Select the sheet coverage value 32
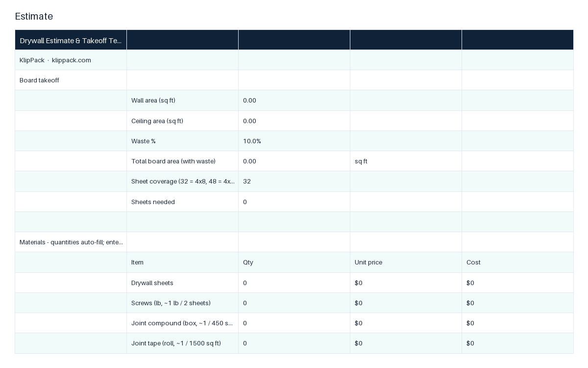The width and height of the screenshot is (588, 368). (x=294, y=181)
